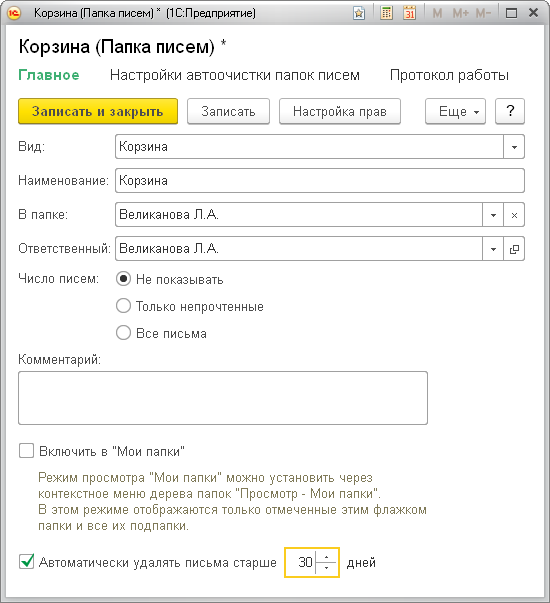Viewport: 550px width, 603px height.
Task: Click the Записать button
Action: pos(228,111)
